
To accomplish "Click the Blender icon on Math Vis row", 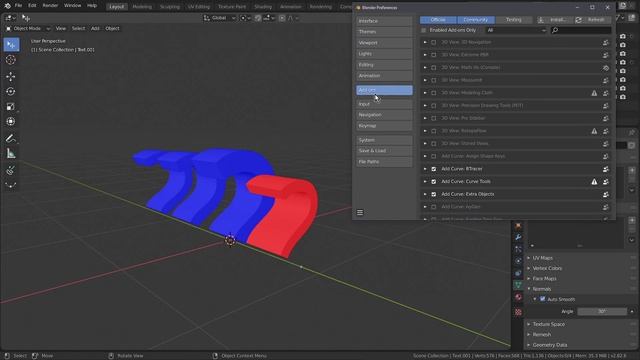I will click(606, 68).
